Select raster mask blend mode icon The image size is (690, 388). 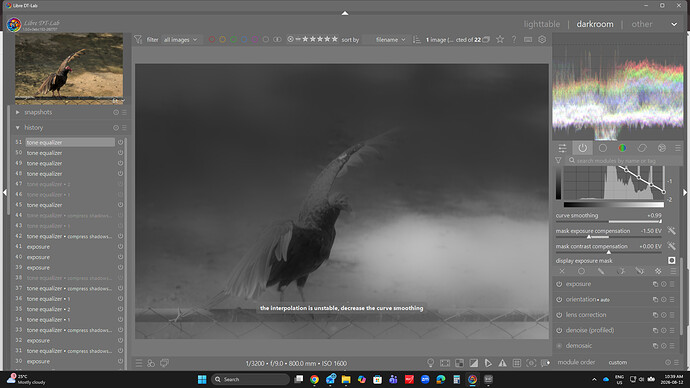point(658,271)
